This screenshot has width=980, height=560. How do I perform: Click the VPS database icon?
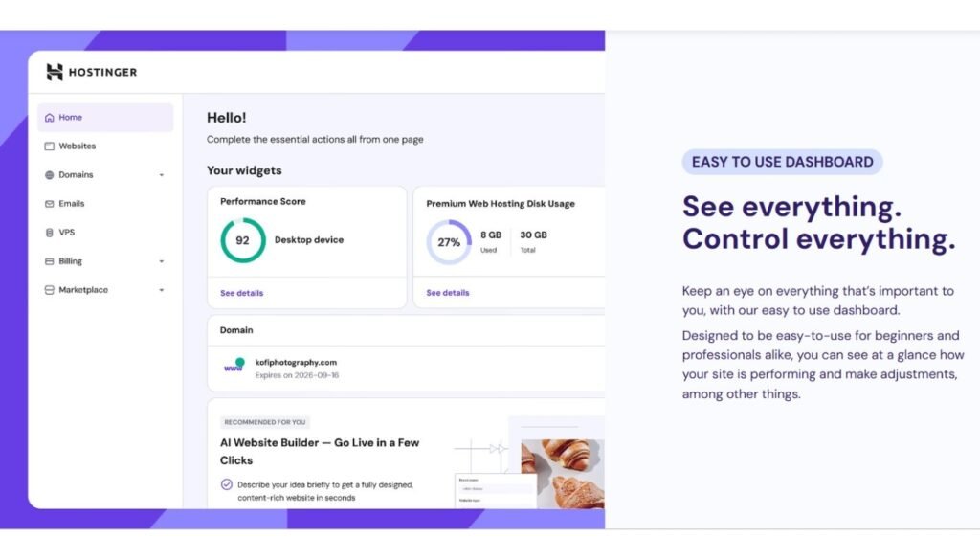click(x=50, y=233)
